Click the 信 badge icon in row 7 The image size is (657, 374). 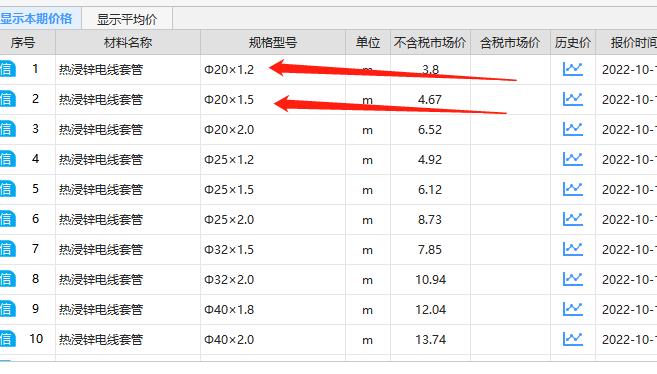(8, 249)
